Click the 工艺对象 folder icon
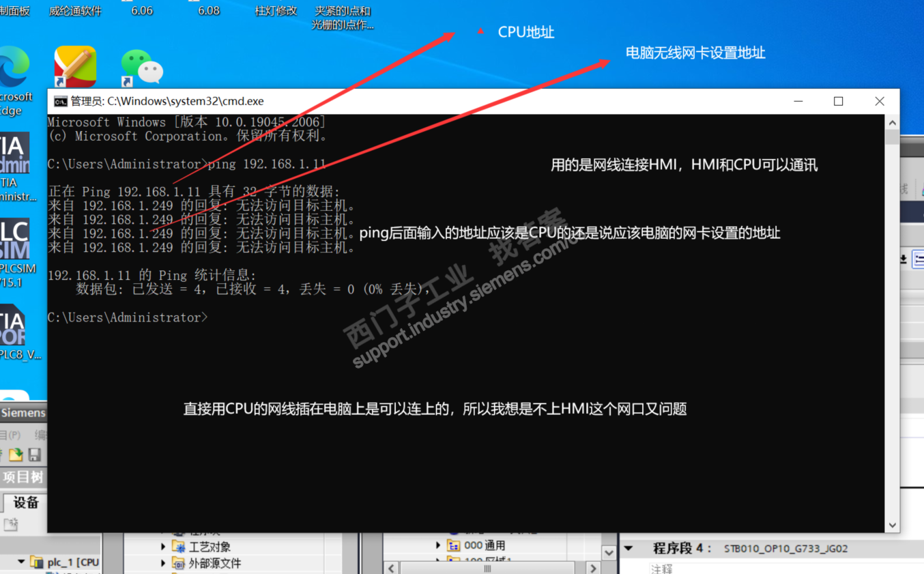Viewport: 924px width, 574px height. (x=178, y=547)
